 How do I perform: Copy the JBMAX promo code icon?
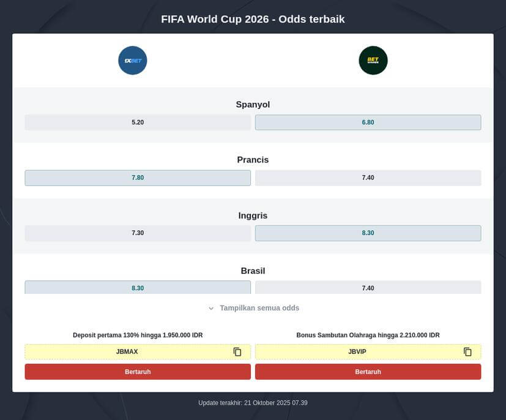coord(237,352)
